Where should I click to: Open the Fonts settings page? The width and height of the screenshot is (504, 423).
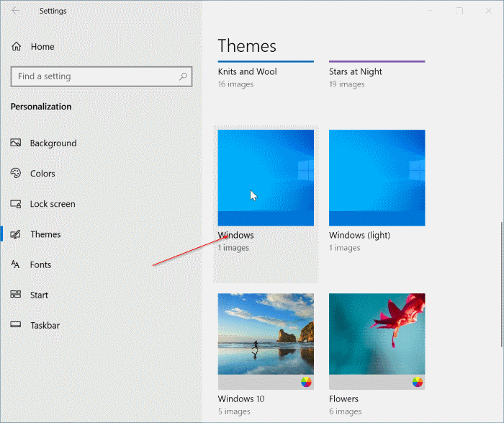pyautogui.click(x=40, y=264)
